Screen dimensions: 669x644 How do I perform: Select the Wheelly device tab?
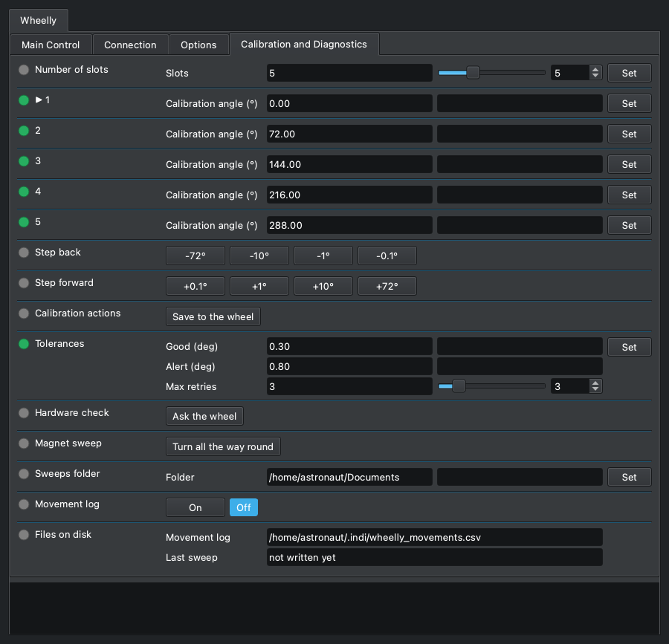39,21
